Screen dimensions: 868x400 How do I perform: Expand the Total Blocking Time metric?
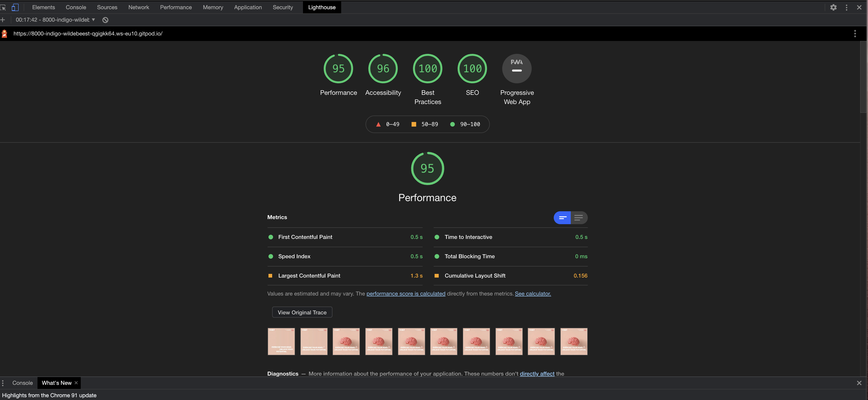510,256
